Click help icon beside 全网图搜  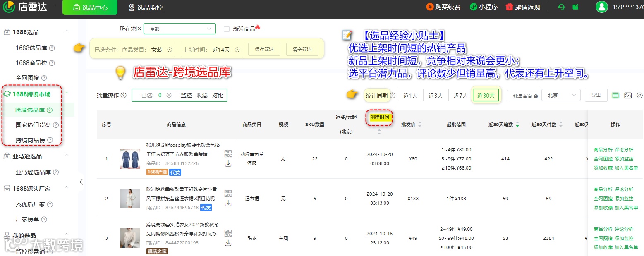[x=44, y=78]
